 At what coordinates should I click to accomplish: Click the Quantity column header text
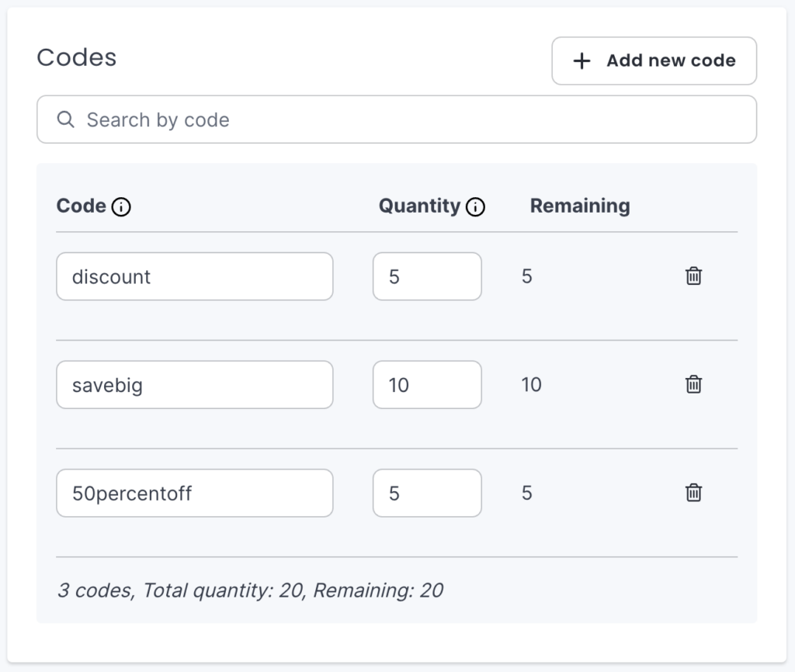[420, 206]
